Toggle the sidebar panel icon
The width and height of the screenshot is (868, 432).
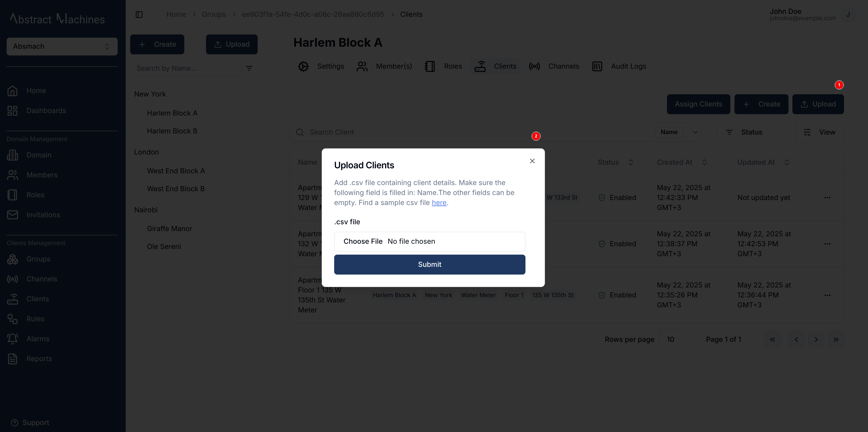[139, 14]
